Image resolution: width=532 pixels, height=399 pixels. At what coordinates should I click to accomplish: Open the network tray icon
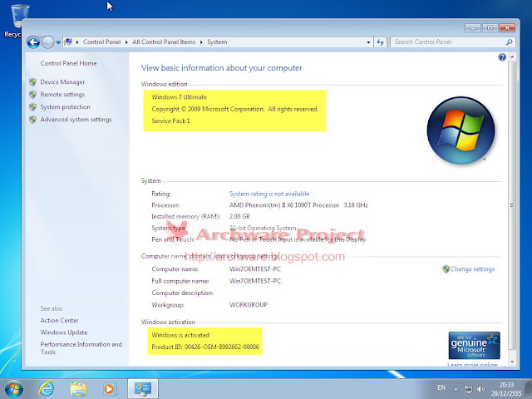point(468,389)
